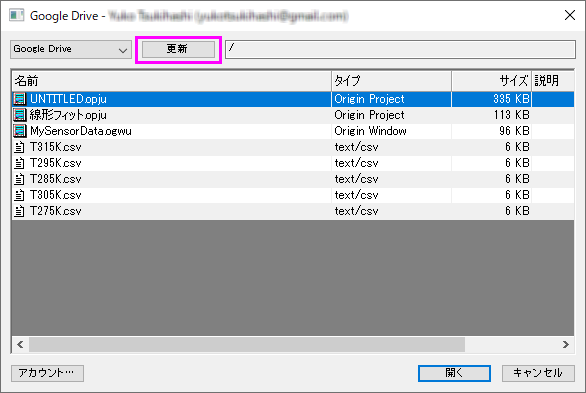Viewport: 586px width, 393px height.
Task: Click the text file icon beside T315K.csv
Action: click(19, 147)
